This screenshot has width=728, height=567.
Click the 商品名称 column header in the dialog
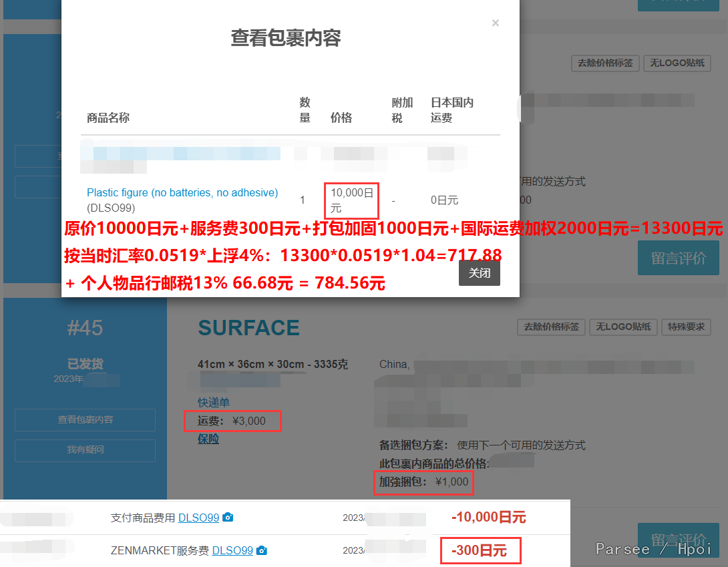108,118
